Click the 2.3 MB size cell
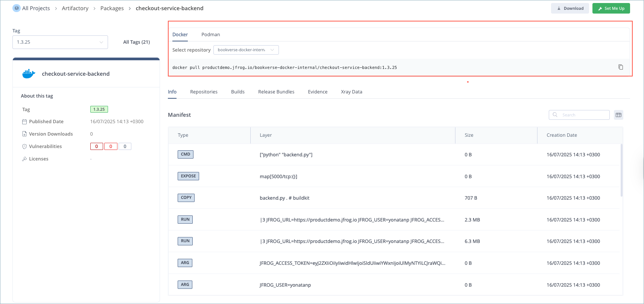644x304 pixels. (472, 220)
